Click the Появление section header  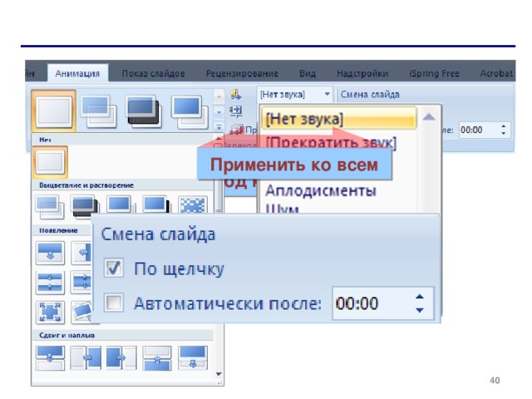58,230
